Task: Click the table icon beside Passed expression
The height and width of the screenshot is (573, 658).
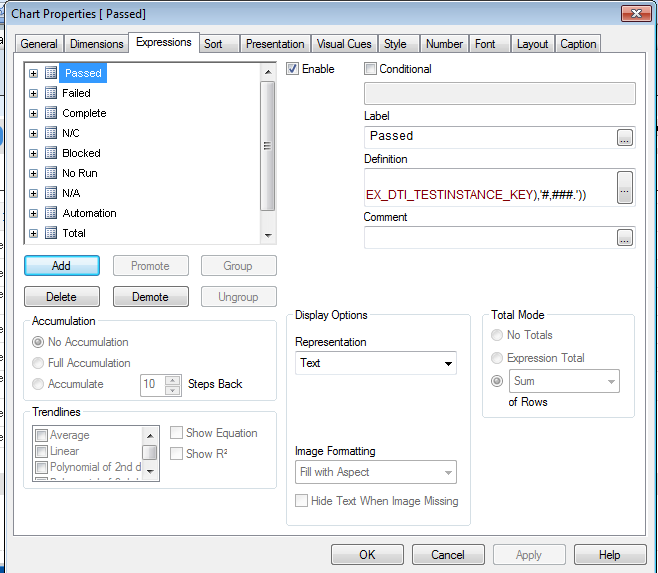Action: click(x=51, y=73)
